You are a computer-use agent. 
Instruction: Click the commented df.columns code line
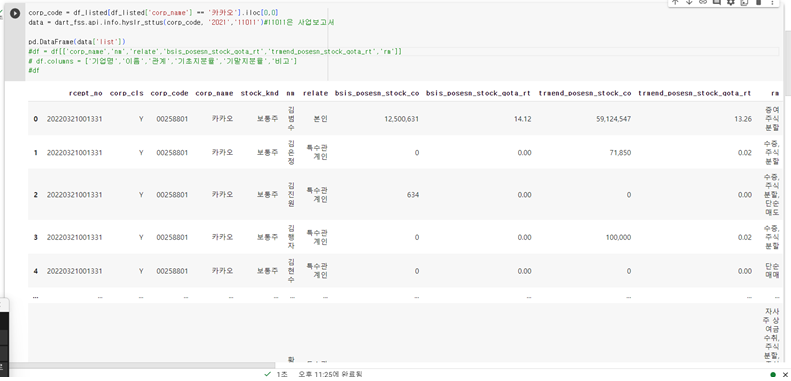pos(162,61)
